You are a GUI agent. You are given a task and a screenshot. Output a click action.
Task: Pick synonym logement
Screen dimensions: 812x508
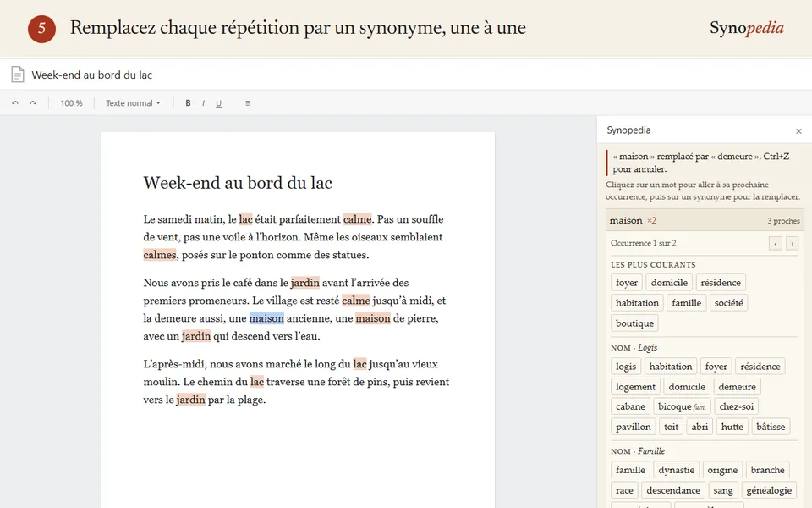click(x=635, y=387)
